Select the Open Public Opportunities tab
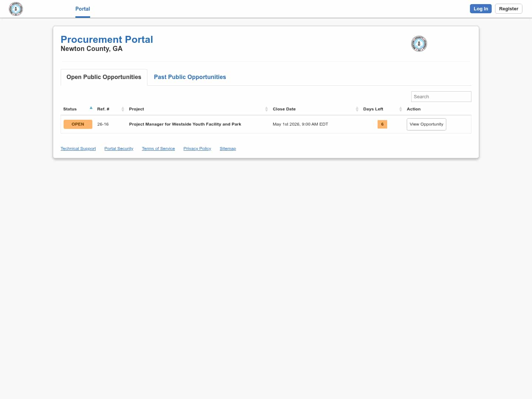This screenshot has width=532, height=399. click(x=104, y=77)
